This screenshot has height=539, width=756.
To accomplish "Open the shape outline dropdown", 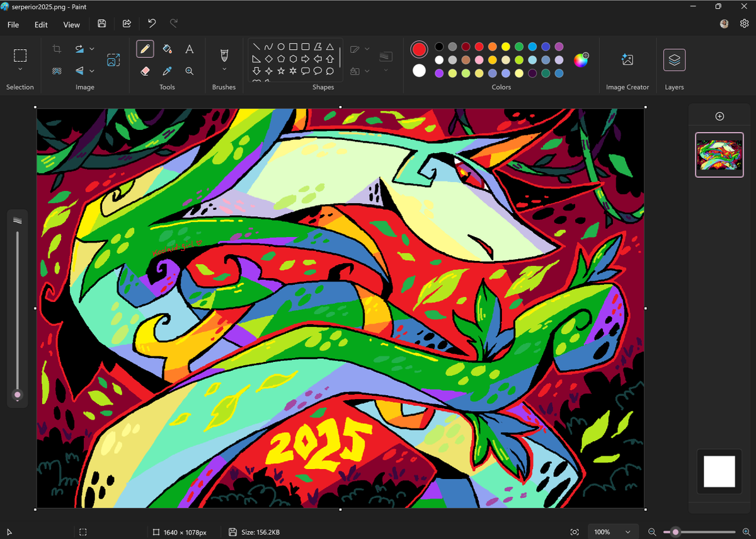I will point(367,49).
